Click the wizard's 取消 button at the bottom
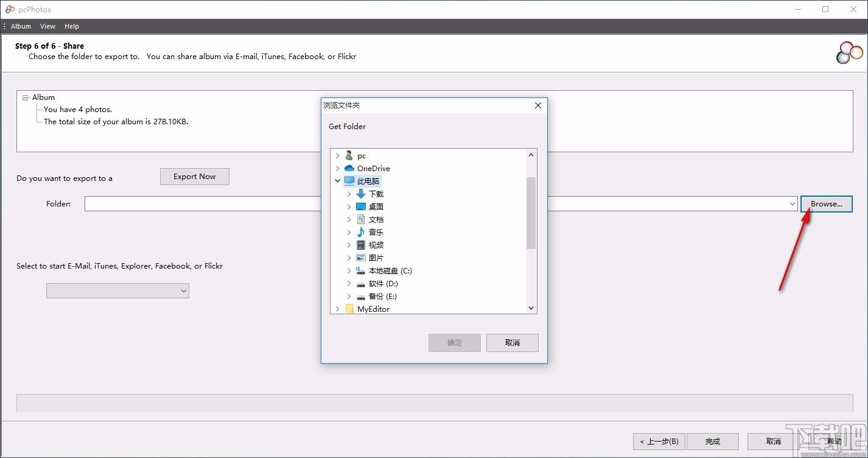Image resolution: width=868 pixels, height=458 pixels. click(x=774, y=442)
